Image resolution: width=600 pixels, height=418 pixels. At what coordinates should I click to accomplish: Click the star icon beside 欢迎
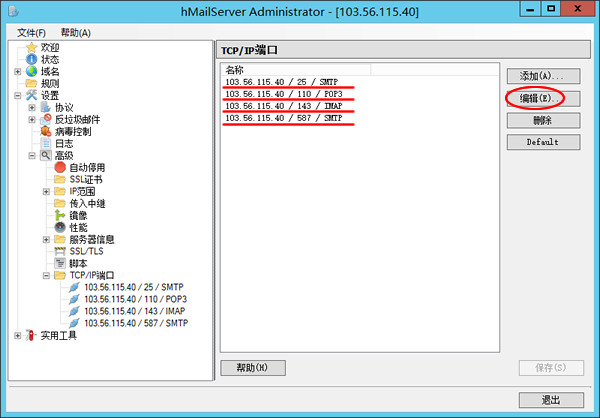(31, 47)
